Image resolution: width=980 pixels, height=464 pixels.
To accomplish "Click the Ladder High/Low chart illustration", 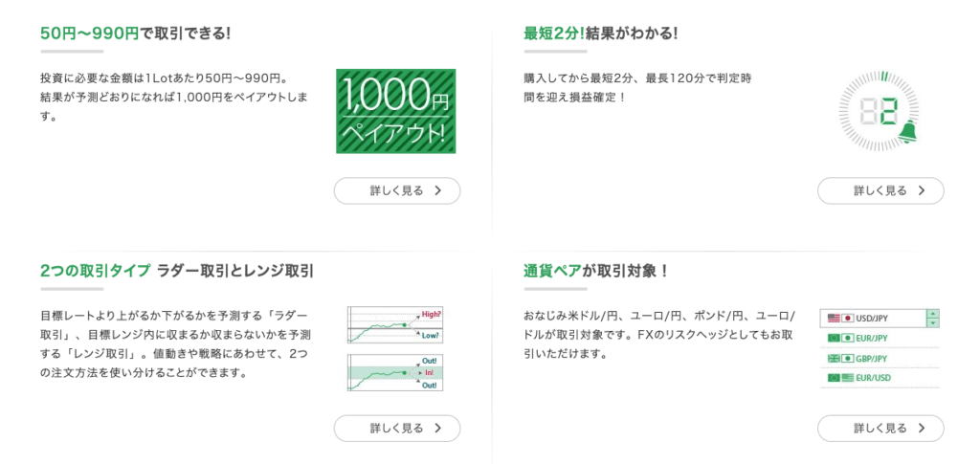I will (394, 324).
